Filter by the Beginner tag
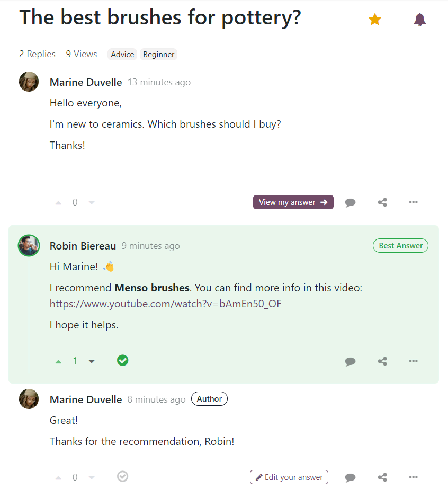Screen dimensions: 448x498 pos(158,55)
